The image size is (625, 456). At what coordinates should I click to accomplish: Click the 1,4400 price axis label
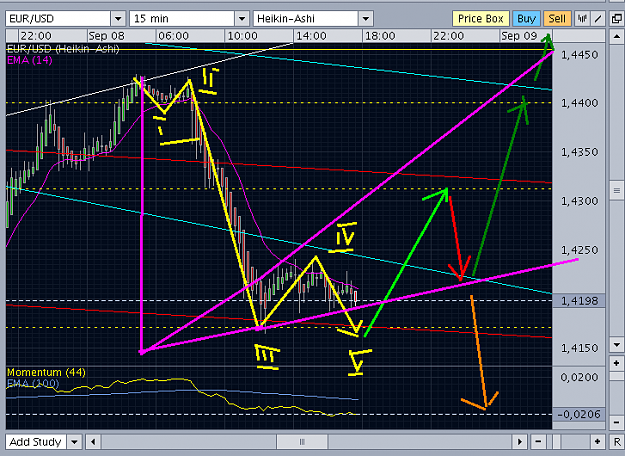[580, 103]
